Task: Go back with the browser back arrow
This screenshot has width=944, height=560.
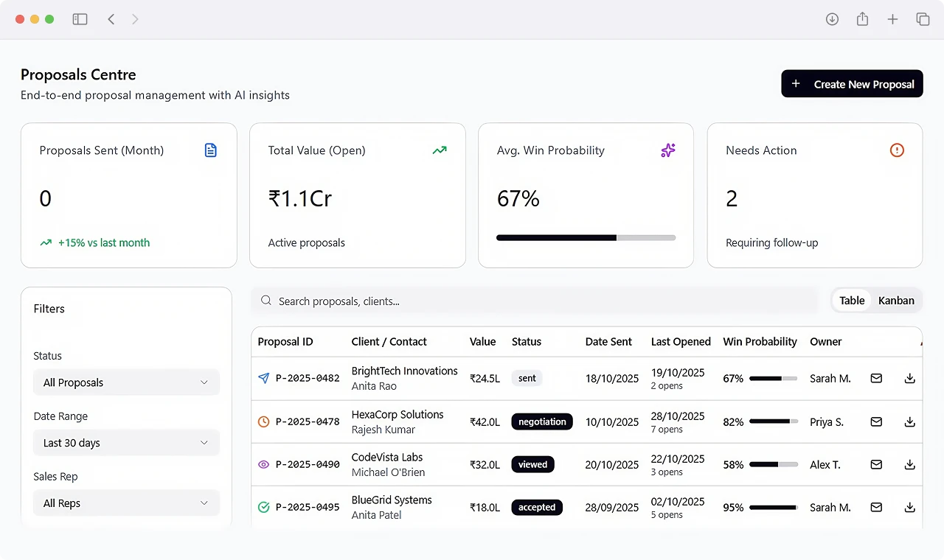Action: (111, 19)
